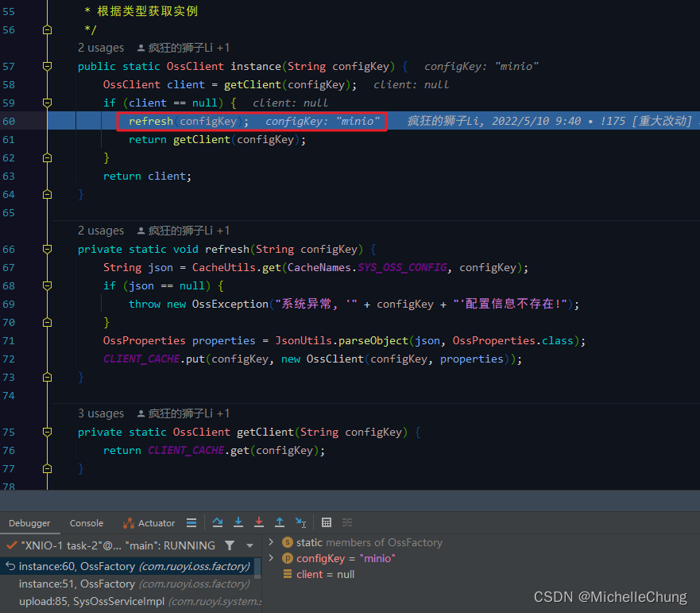Toggle the bookmark flag on line 64
Viewport: 700px width, 613px height.
47,194
